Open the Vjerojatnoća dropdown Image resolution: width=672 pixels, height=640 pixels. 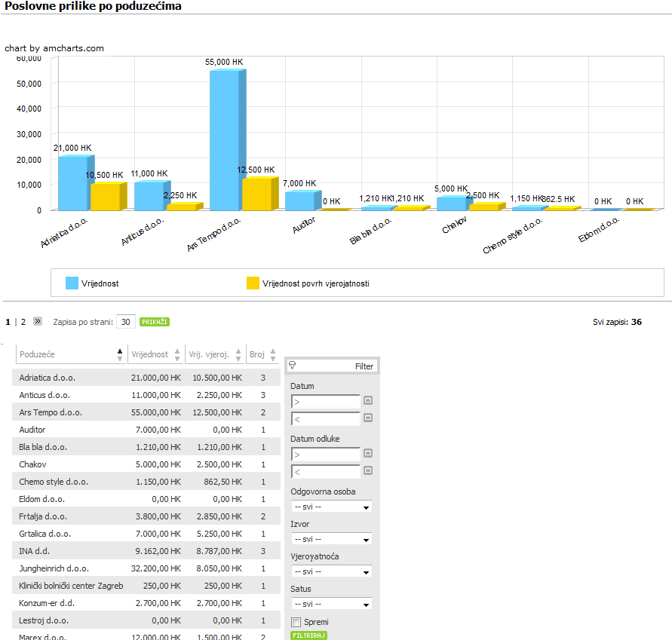(331, 571)
